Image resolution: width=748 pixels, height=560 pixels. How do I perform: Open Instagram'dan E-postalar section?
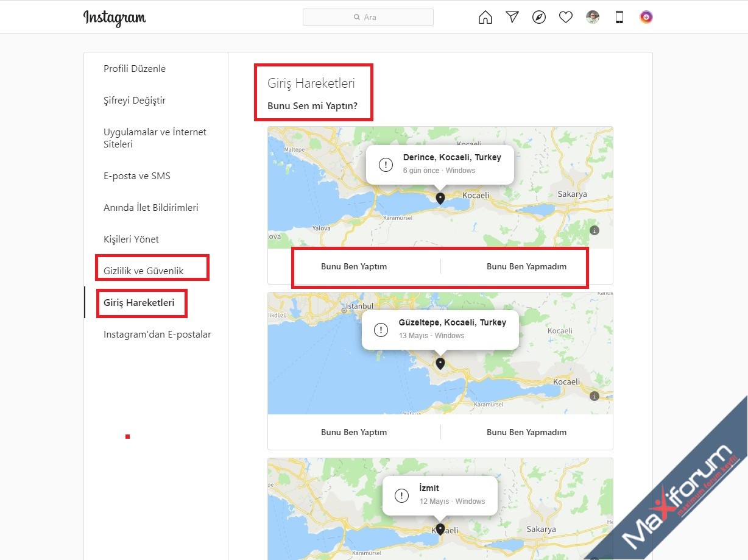tap(157, 335)
